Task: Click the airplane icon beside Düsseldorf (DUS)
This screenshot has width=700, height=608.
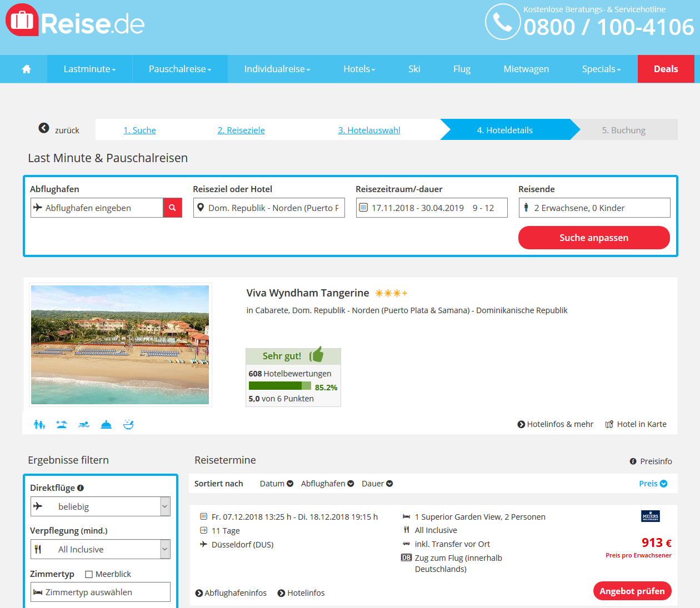Action: [203, 544]
